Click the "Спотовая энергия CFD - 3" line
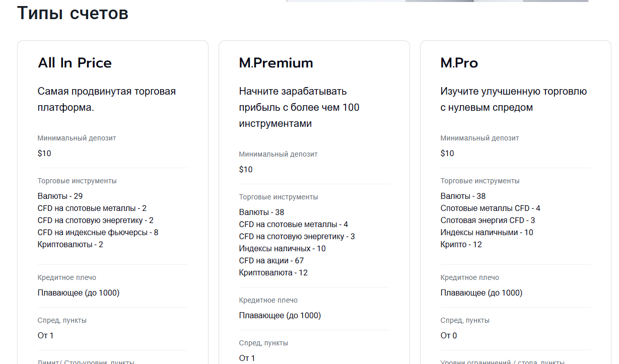The width and height of the screenshot is (619, 364). [488, 220]
